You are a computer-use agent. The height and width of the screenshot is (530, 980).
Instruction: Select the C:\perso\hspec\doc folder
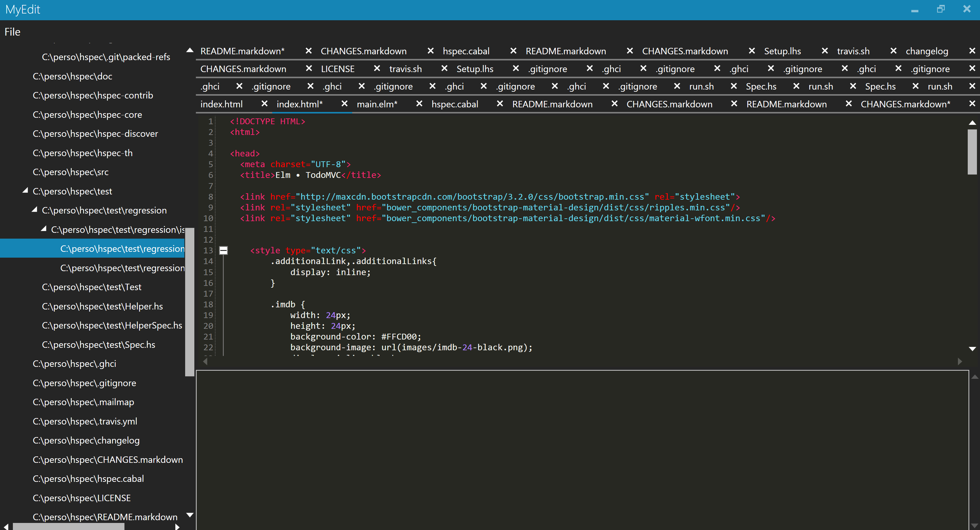coord(72,76)
